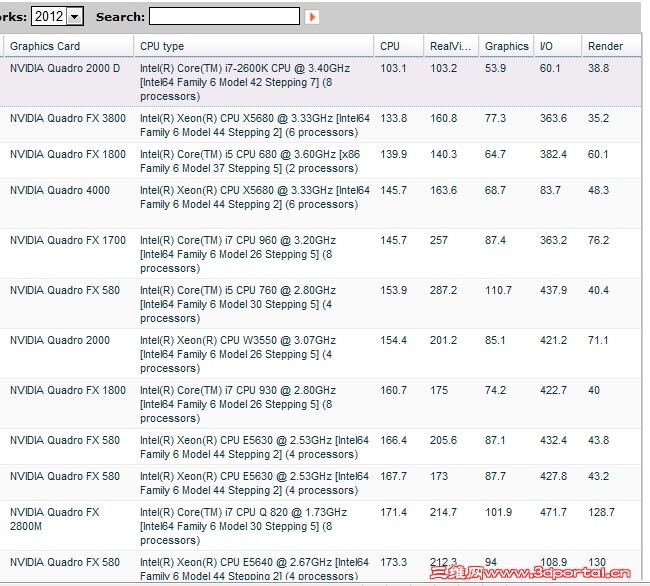This screenshot has height=586, width=650.
Task: Open the 2012 year dropdown
Action: click(58, 17)
